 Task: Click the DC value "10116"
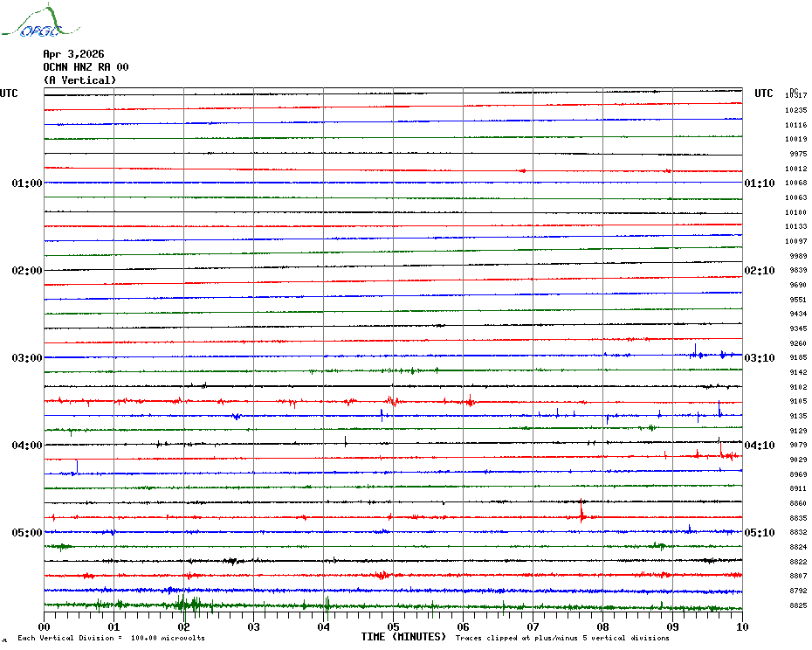point(796,125)
